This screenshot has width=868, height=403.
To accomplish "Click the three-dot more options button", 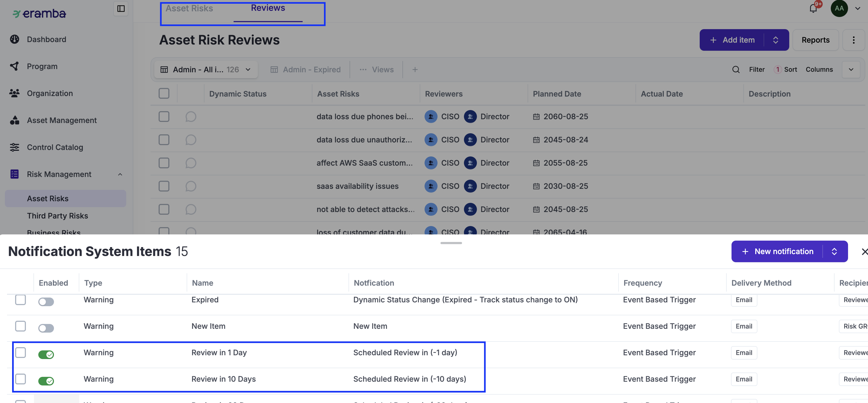I will pyautogui.click(x=853, y=40).
